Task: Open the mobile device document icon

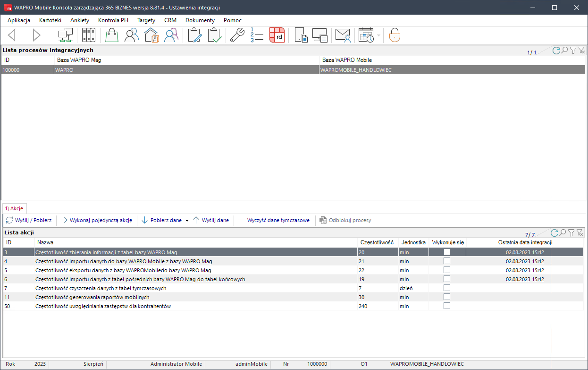Action: click(x=301, y=35)
